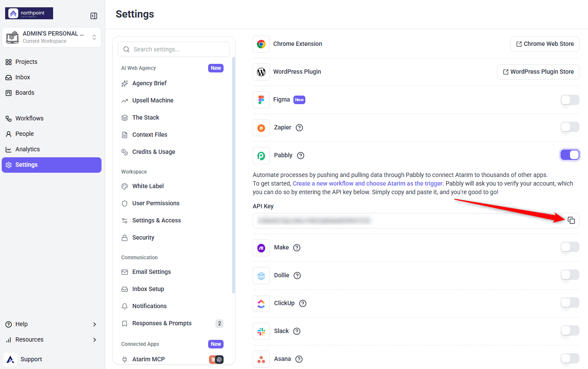Select the active Settings sidebar item

[x=51, y=165]
